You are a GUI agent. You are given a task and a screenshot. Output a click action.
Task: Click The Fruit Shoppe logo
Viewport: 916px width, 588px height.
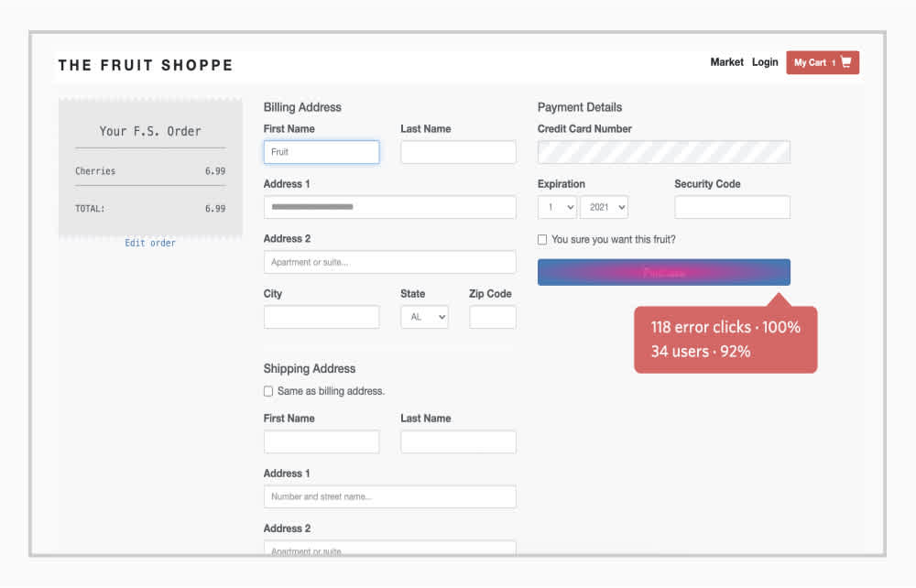tap(146, 65)
